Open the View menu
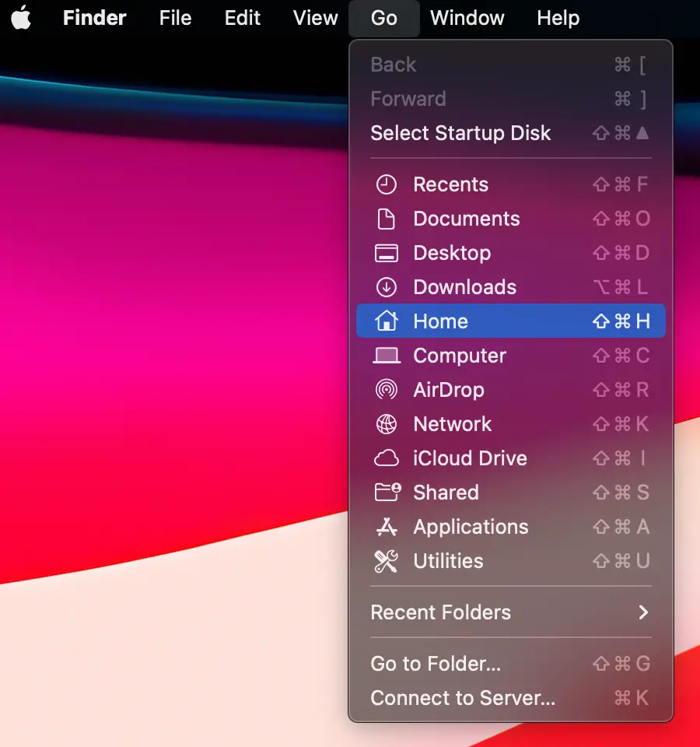The width and height of the screenshot is (700, 747). (315, 18)
